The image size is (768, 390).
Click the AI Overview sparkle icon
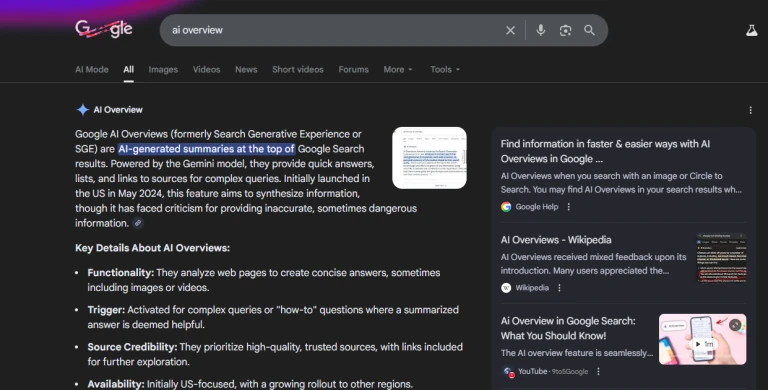tap(82, 110)
